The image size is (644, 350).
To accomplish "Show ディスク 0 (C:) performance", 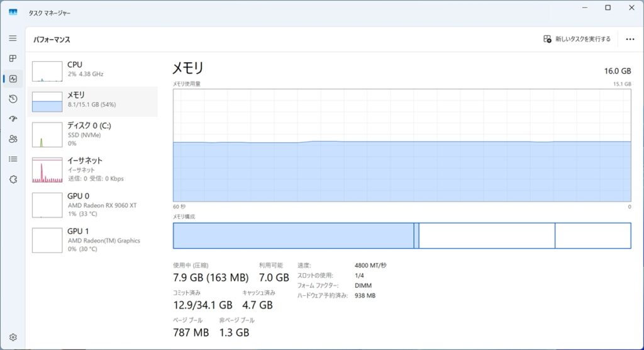I will coord(94,134).
